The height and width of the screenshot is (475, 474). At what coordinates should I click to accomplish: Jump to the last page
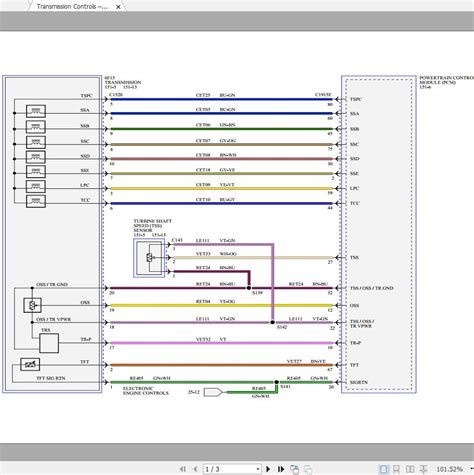pos(281,469)
